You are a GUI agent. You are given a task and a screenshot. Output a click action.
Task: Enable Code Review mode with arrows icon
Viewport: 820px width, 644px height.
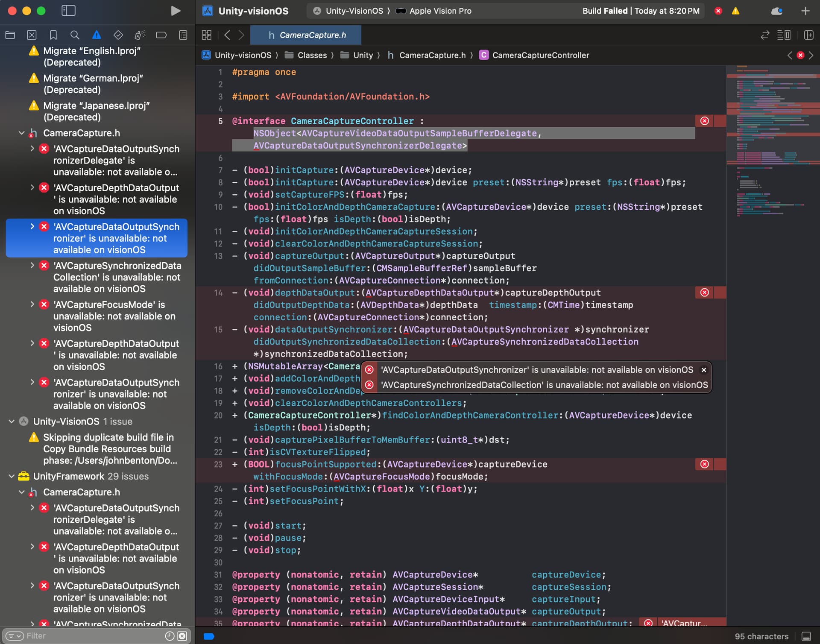click(x=764, y=35)
